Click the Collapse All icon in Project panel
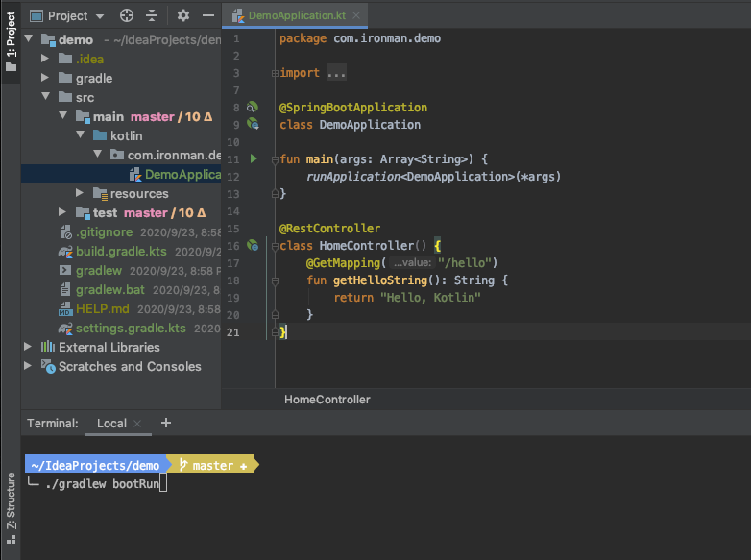 click(152, 16)
